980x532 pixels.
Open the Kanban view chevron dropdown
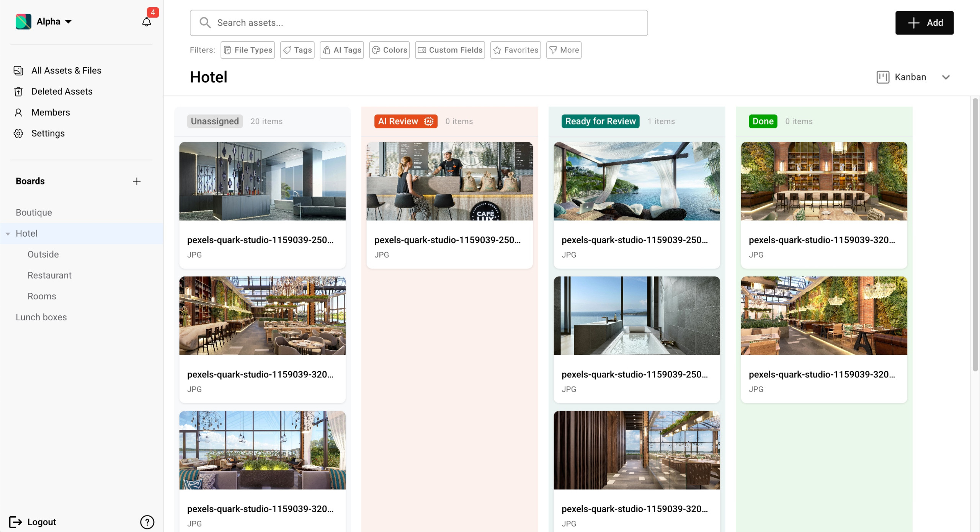point(946,77)
